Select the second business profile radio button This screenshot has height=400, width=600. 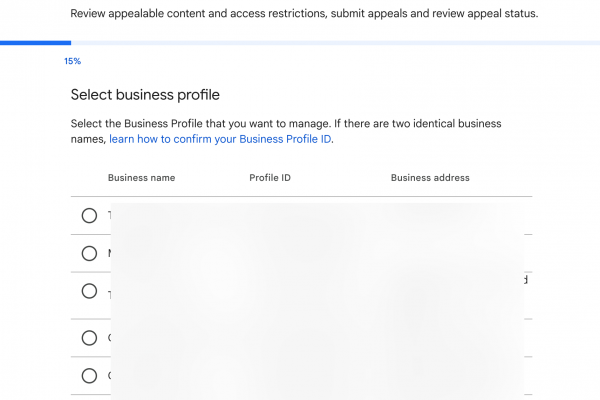(x=89, y=253)
